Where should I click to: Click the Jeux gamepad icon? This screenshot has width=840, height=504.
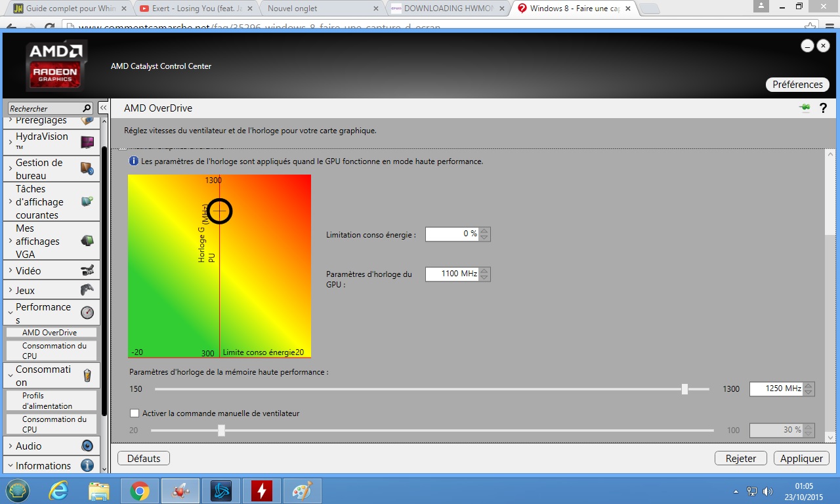[x=87, y=290]
